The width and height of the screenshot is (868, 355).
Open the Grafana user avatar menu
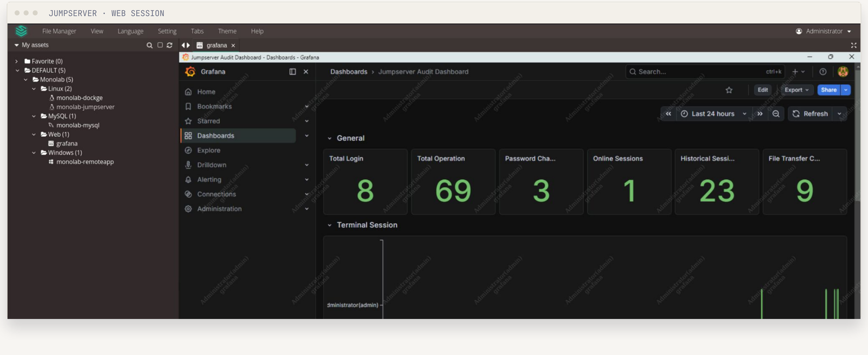(843, 72)
